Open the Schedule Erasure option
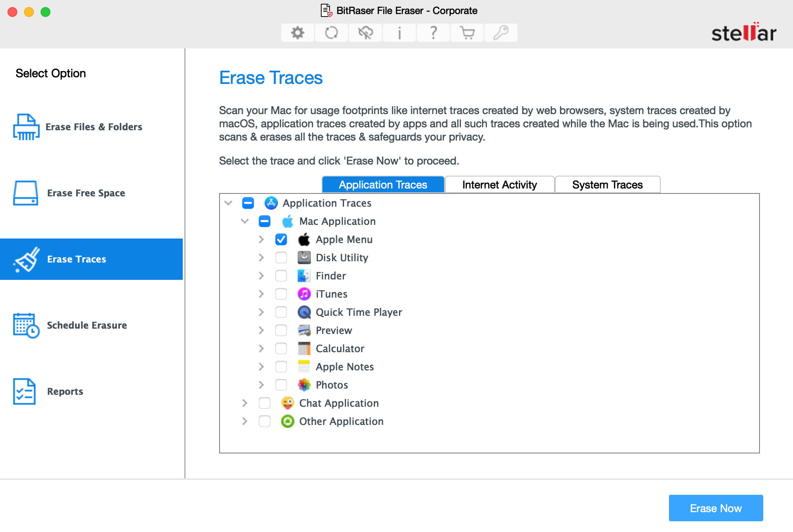The height and width of the screenshot is (532, 793). (91, 325)
